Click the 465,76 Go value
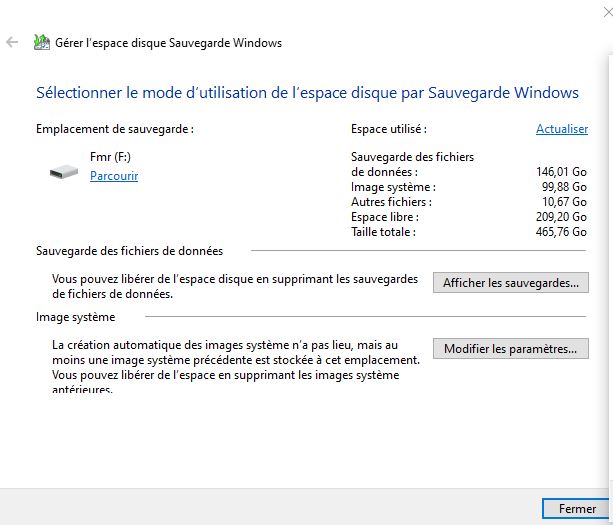The image size is (613, 525). [x=561, y=232]
